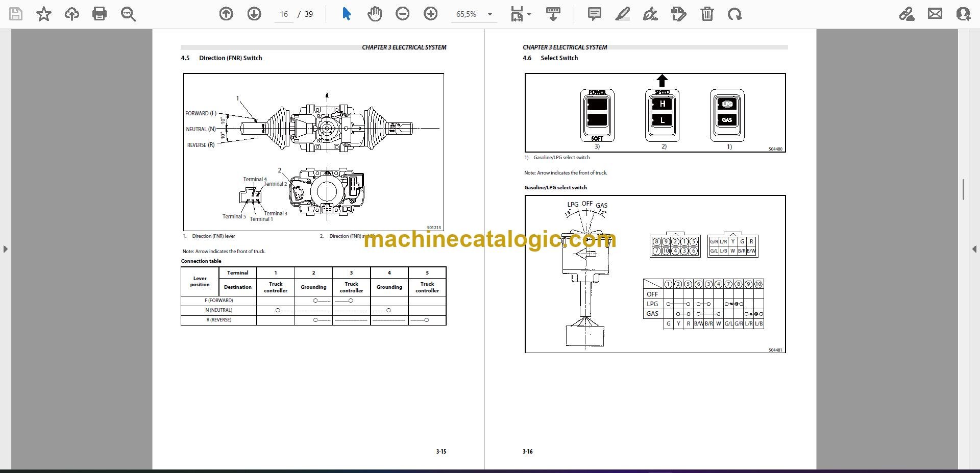Screen dimensions: 980x473
Task: Select the highlighter pen tool
Action: click(x=623, y=14)
